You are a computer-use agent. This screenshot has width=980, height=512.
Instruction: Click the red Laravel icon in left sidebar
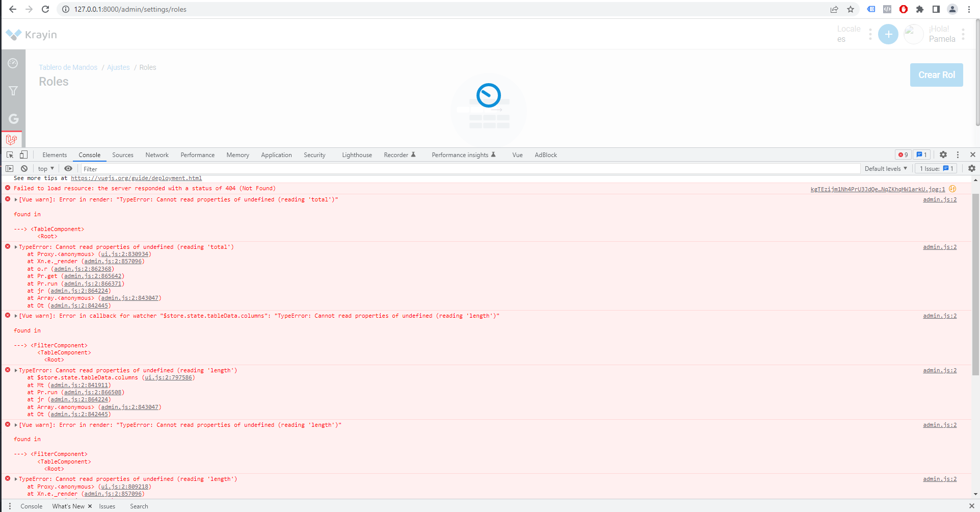click(x=12, y=138)
